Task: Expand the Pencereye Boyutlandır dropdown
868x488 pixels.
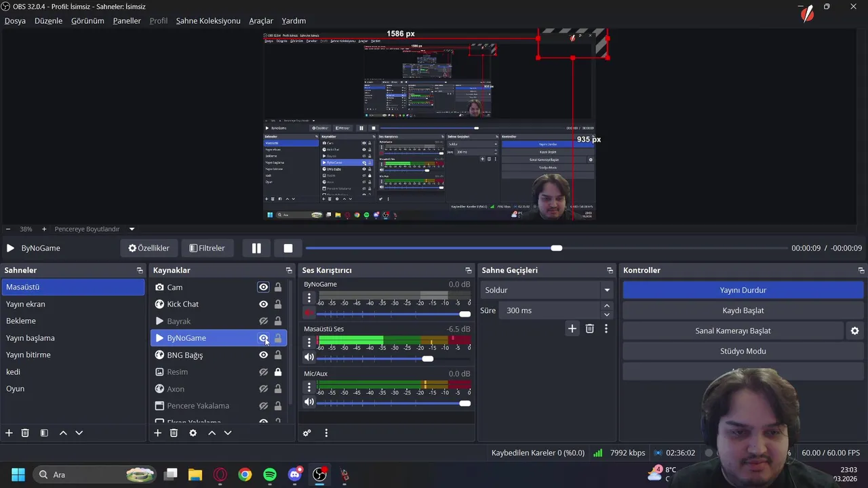Action: pyautogui.click(x=132, y=229)
